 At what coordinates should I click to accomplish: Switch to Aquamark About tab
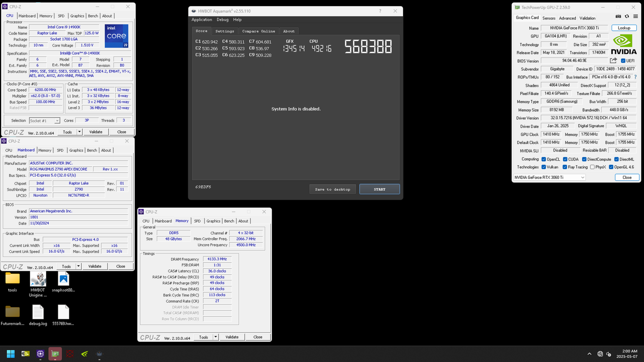click(x=289, y=31)
